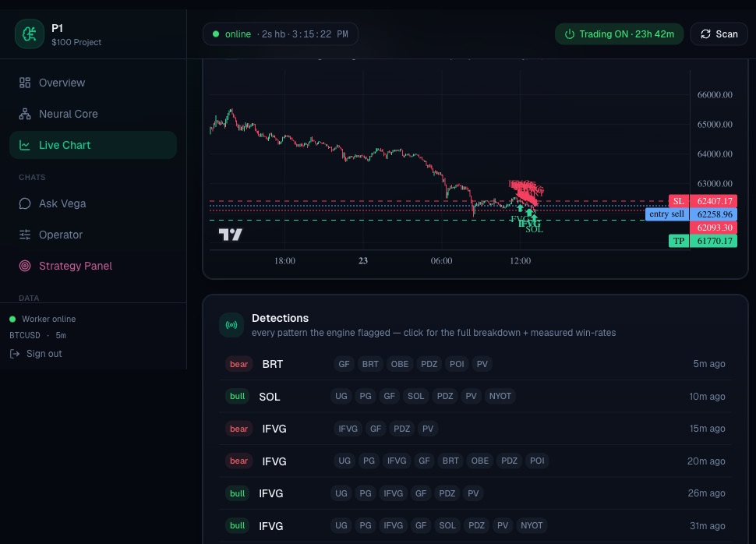
Task: Expand the bear IFVG detection from 15m ago
Action: pyautogui.click(x=475, y=429)
